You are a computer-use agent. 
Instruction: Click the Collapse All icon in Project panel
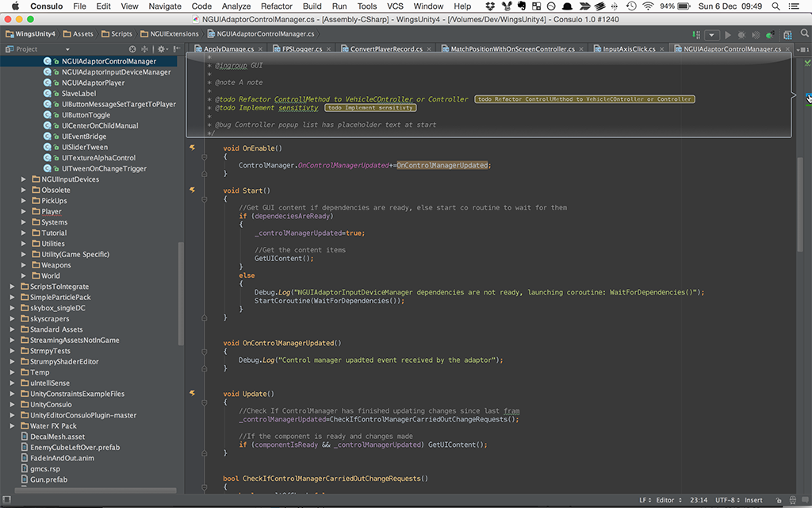point(144,49)
